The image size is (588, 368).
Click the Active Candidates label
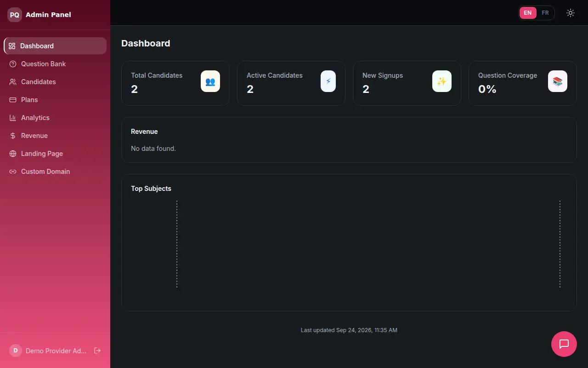(275, 75)
